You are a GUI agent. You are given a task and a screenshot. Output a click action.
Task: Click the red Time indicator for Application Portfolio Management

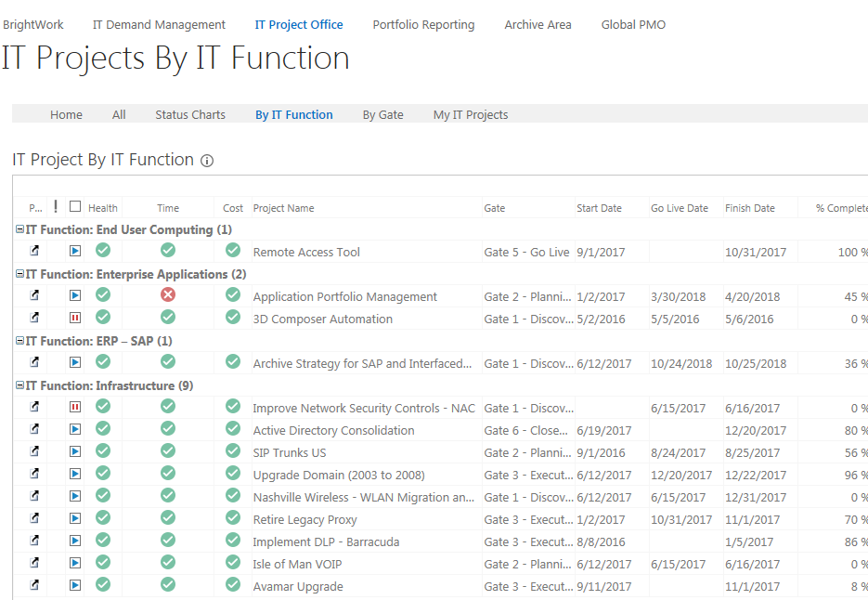tap(168, 294)
